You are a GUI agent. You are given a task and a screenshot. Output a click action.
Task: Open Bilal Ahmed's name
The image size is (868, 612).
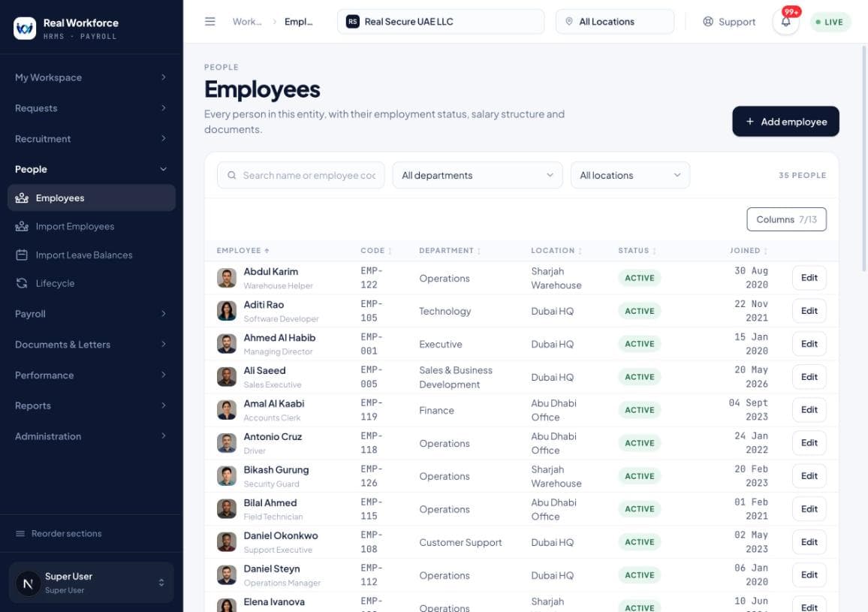tap(270, 503)
